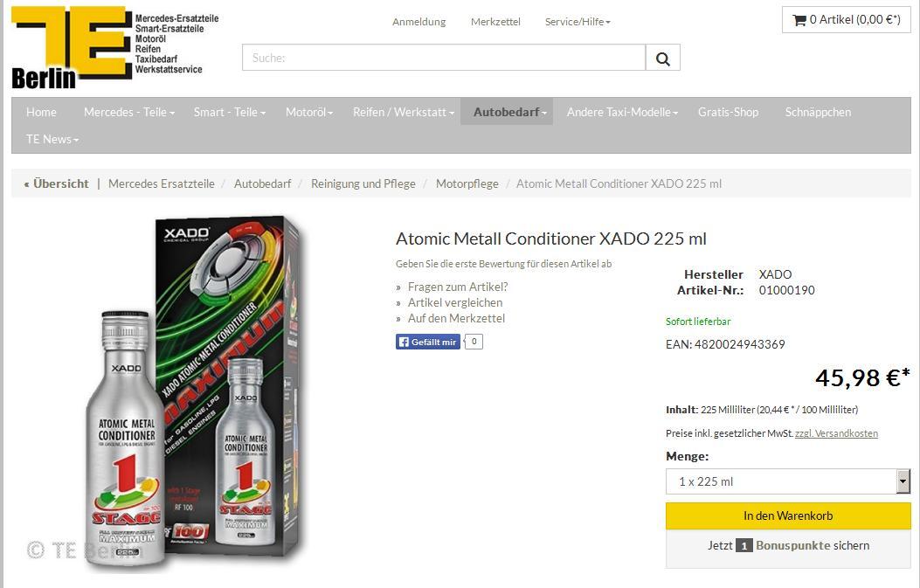Expand the Service/Hilfe dropdown
Screen dimensions: 920x588
578,22
